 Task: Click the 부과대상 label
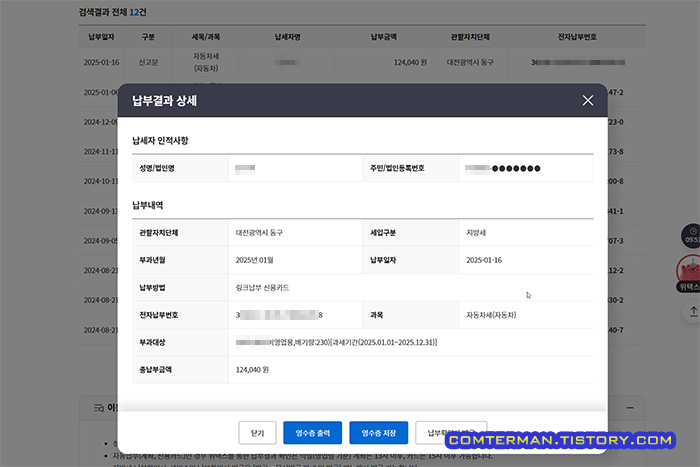point(152,342)
